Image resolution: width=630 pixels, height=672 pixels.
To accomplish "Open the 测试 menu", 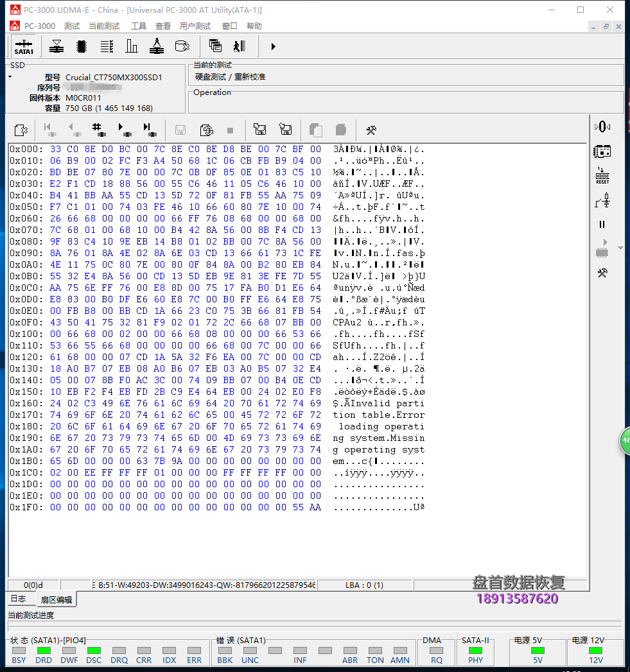I will 72,26.
